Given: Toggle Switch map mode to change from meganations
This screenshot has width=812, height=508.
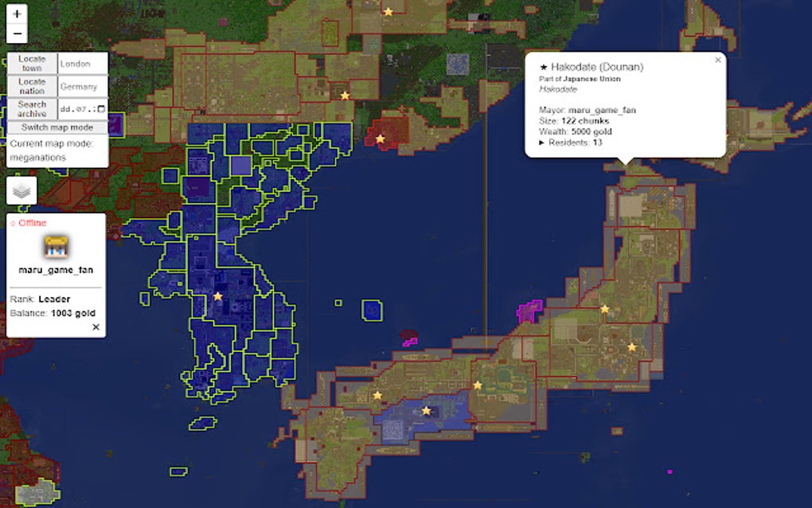Looking at the screenshot, I should [x=57, y=127].
